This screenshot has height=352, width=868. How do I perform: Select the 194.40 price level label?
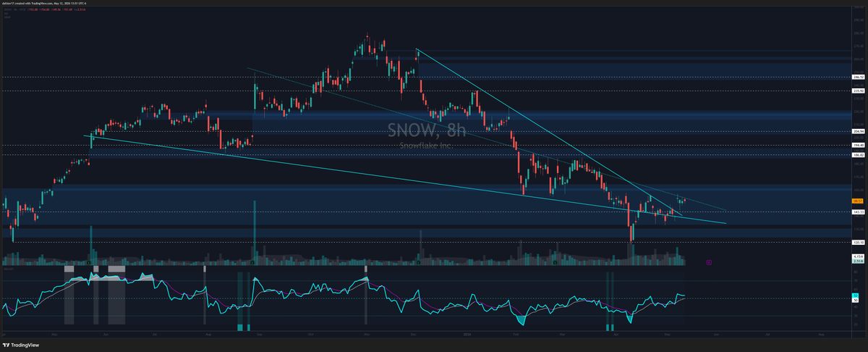[859, 146]
